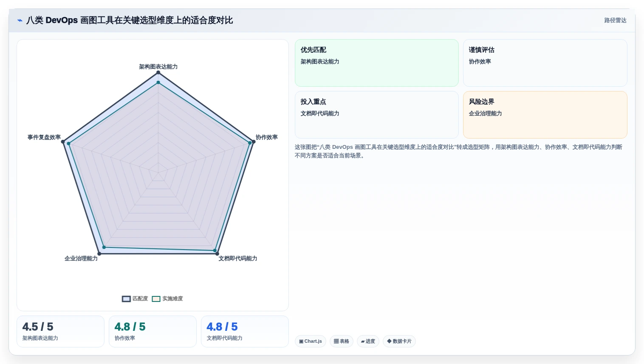Click the 匹配度 legend color box
The height and width of the screenshot is (364, 644).
(126, 299)
